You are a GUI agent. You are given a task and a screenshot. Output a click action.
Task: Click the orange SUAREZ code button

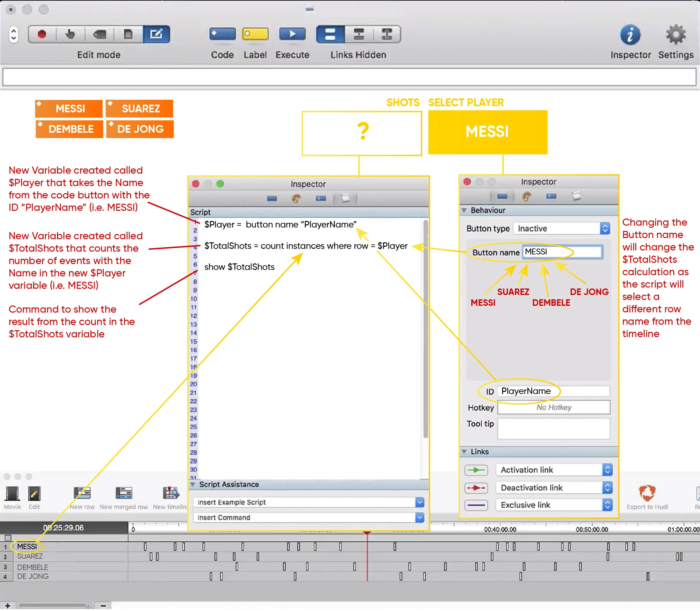tap(140, 109)
